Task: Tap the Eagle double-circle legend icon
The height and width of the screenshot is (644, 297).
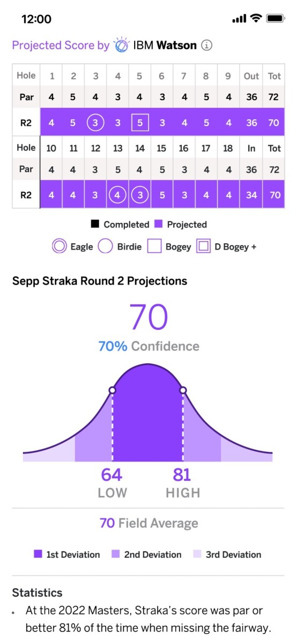Action: click(59, 247)
